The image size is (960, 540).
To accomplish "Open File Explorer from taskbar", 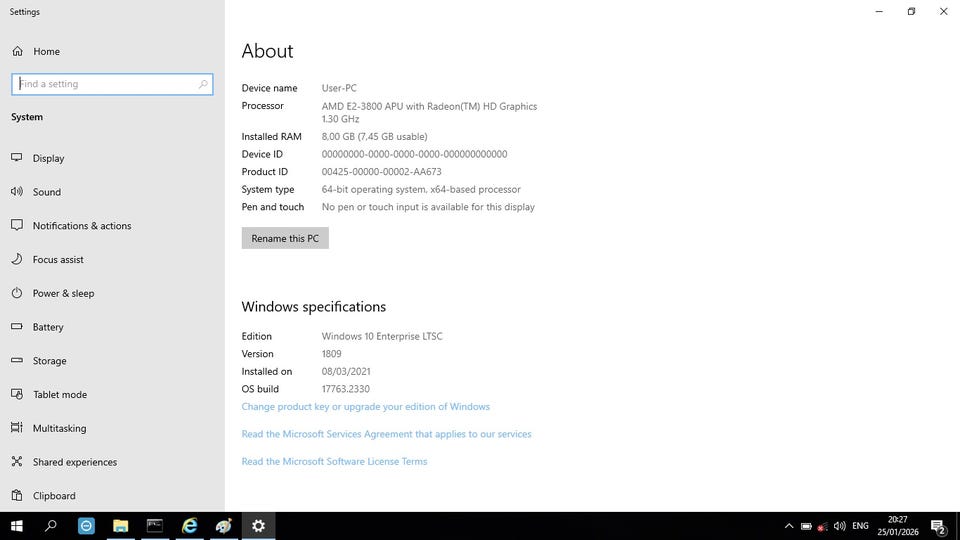I will point(121,525).
